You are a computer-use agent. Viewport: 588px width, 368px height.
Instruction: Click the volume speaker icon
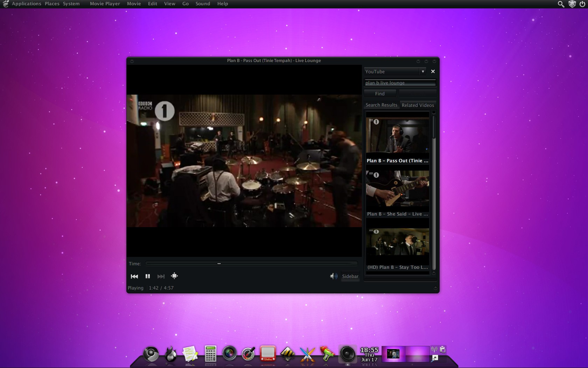[x=334, y=276]
